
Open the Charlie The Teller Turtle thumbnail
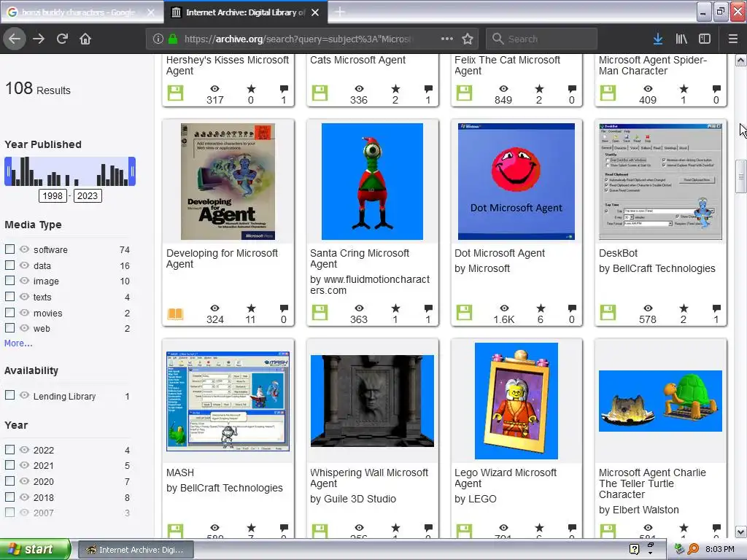660,401
